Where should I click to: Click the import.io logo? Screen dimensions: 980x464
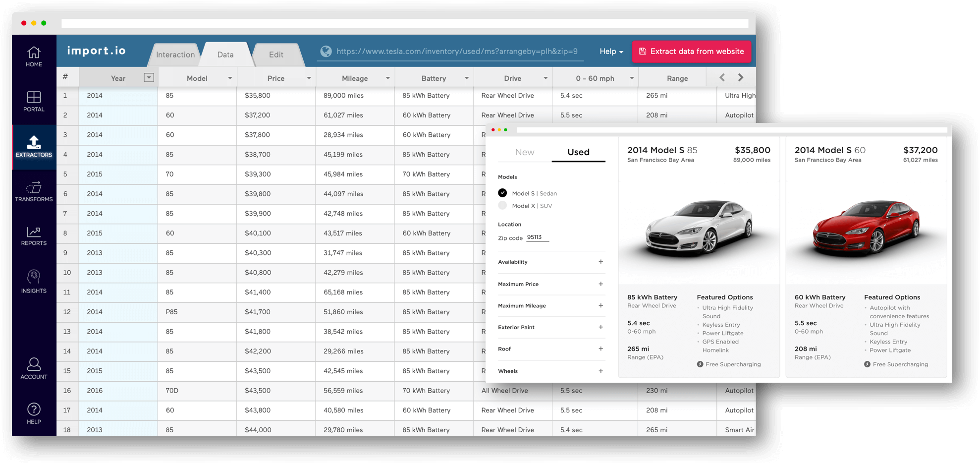(x=97, y=51)
